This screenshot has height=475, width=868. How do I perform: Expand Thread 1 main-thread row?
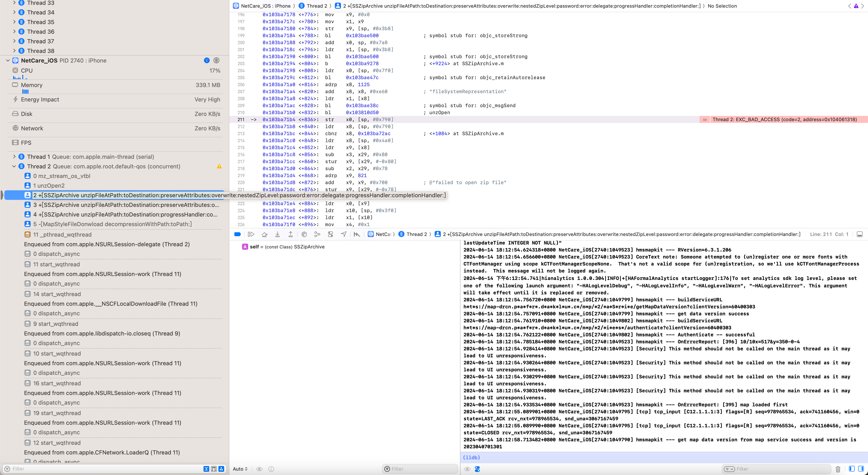pyautogui.click(x=14, y=157)
